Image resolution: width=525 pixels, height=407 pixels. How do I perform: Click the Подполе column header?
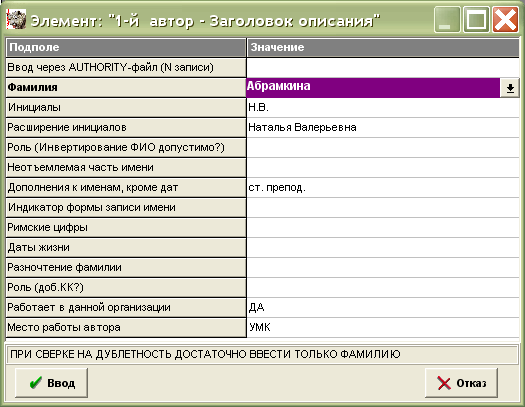click(x=126, y=48)
